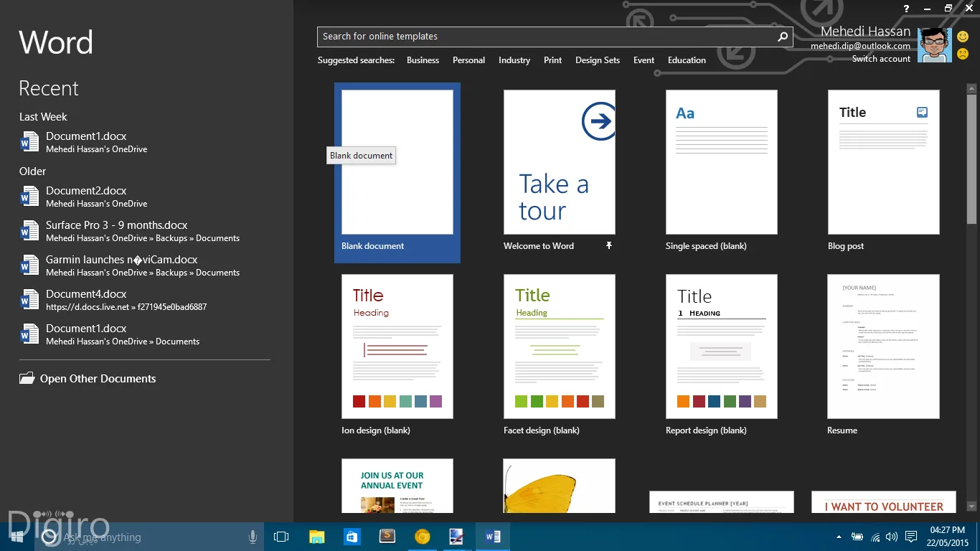
Task: Open the yellow circle app on the taskbar
Action: [423, 537]
